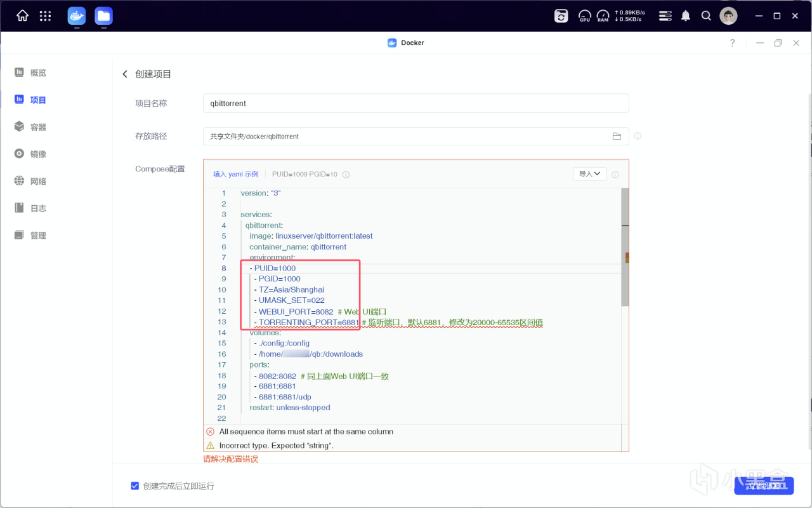Toggle 创建完成后立即运行 checkbox
The image size is (812, 508).
pos(134,486)
